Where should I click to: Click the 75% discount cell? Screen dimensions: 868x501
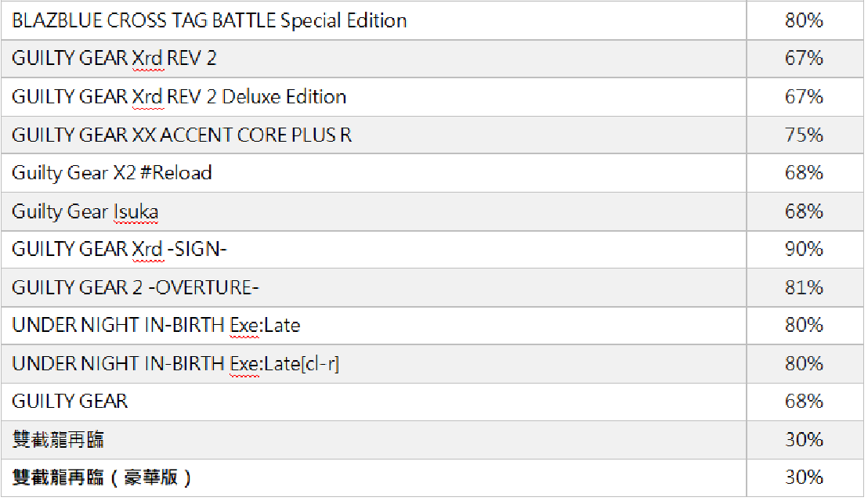pyautogui.click(x=804, y=135)
